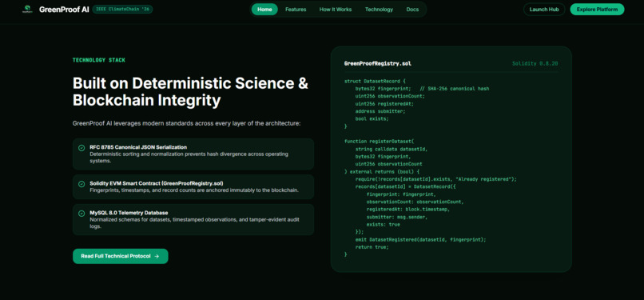The width and height of the screenshot is (644, 300).
Task: Click the checkmark icon beside MySQL 8.0 Telemetry Database
Action: point(81,214)
